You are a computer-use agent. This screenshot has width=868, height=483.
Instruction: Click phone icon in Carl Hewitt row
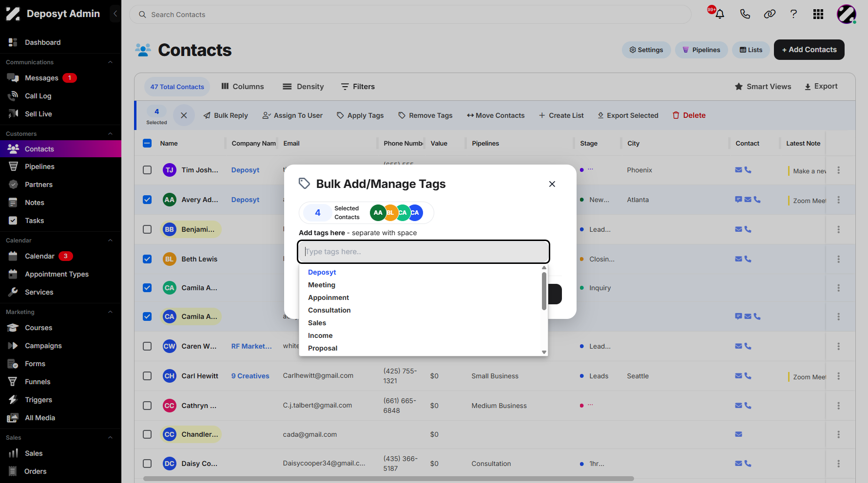tap(748, 376)
